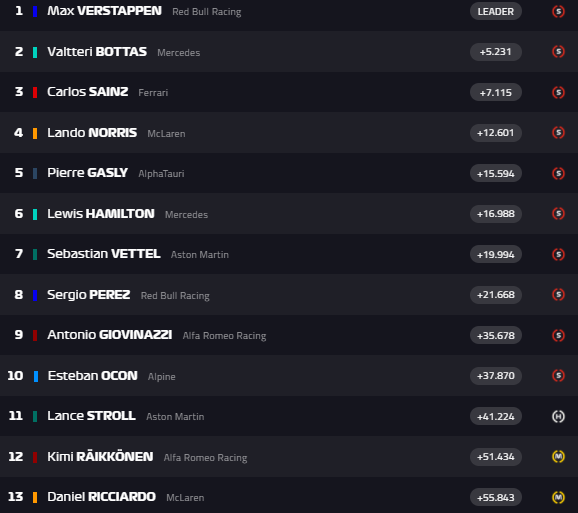Click Lance Stroll's hard tyre icon

click(x=558, y=416)
